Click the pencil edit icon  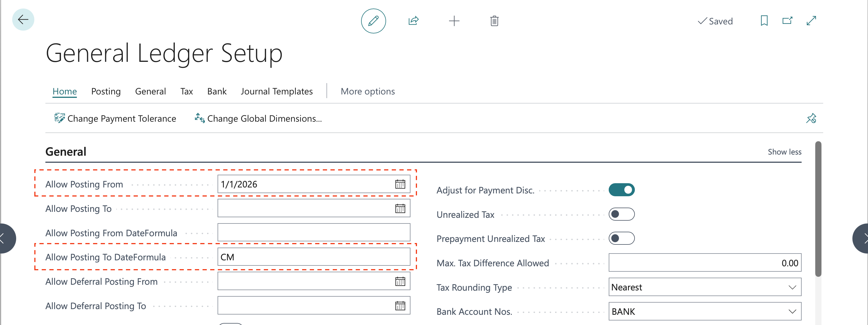tap(373, 21)
